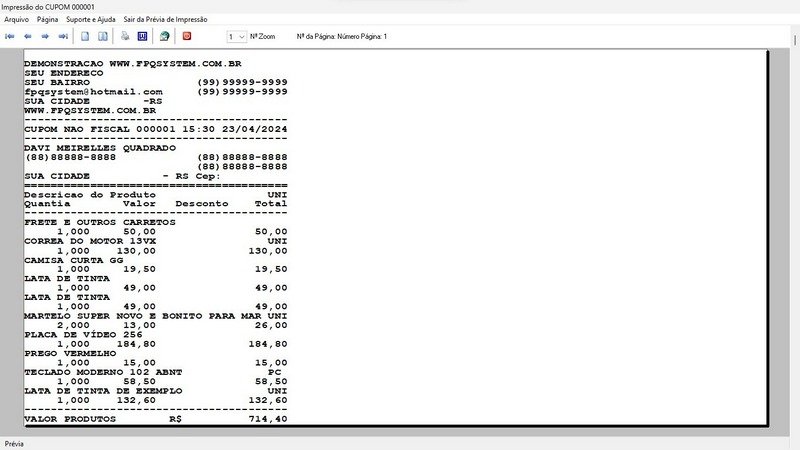Show single page view

point(86,36)
